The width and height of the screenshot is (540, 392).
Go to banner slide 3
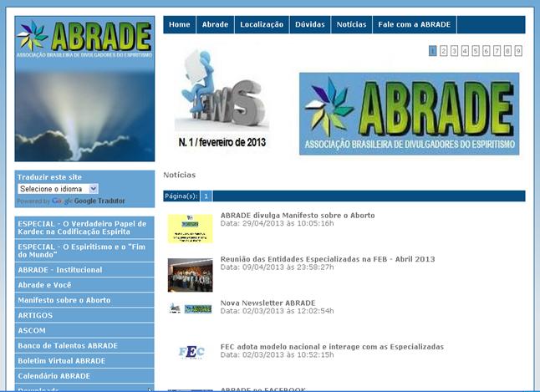pos(454,51)
